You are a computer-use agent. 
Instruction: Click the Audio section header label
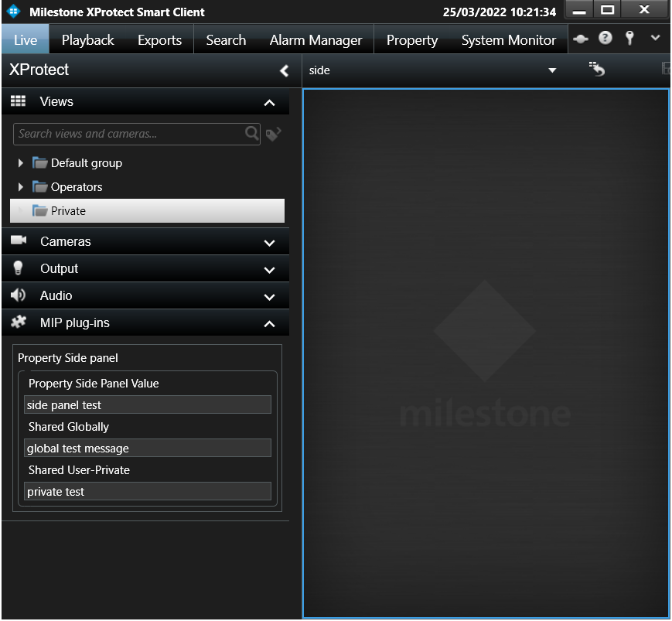56,295
